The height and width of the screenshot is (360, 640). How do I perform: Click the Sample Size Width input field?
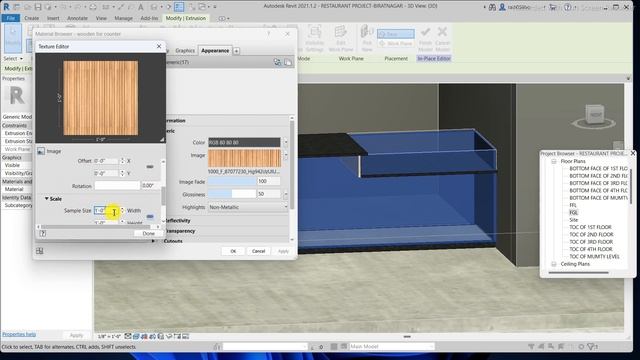click(x=106, y=211)
